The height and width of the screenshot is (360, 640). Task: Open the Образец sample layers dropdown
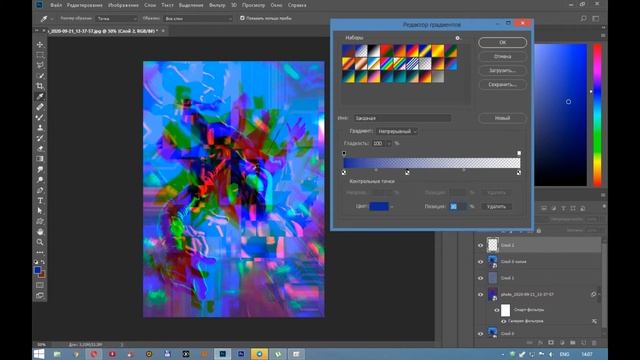(x=198, y=18)
